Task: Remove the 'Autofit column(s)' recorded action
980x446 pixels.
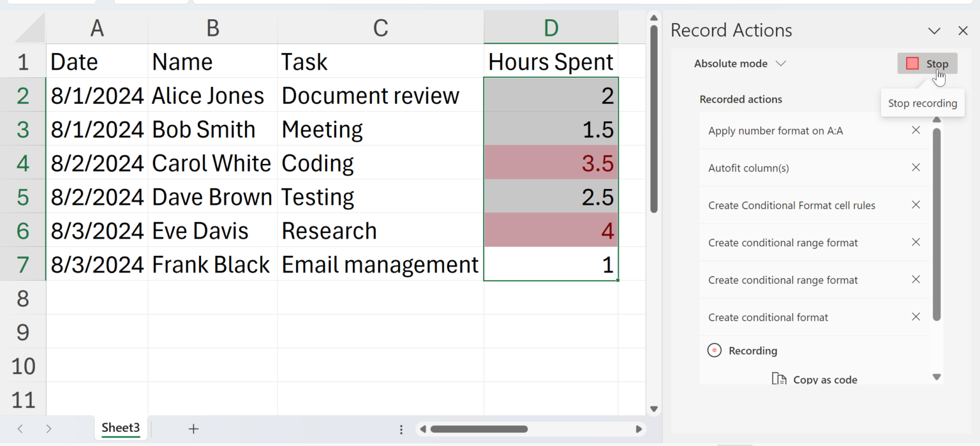Action: click(916, 168)
